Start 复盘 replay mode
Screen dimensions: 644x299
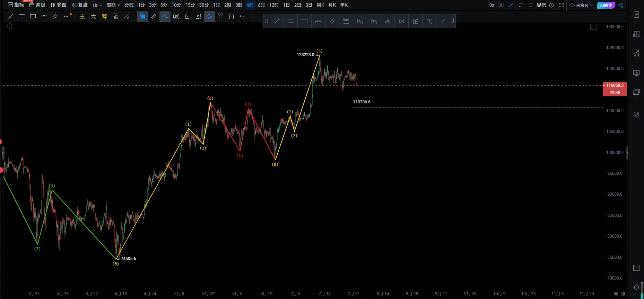[x=80, y=5]
